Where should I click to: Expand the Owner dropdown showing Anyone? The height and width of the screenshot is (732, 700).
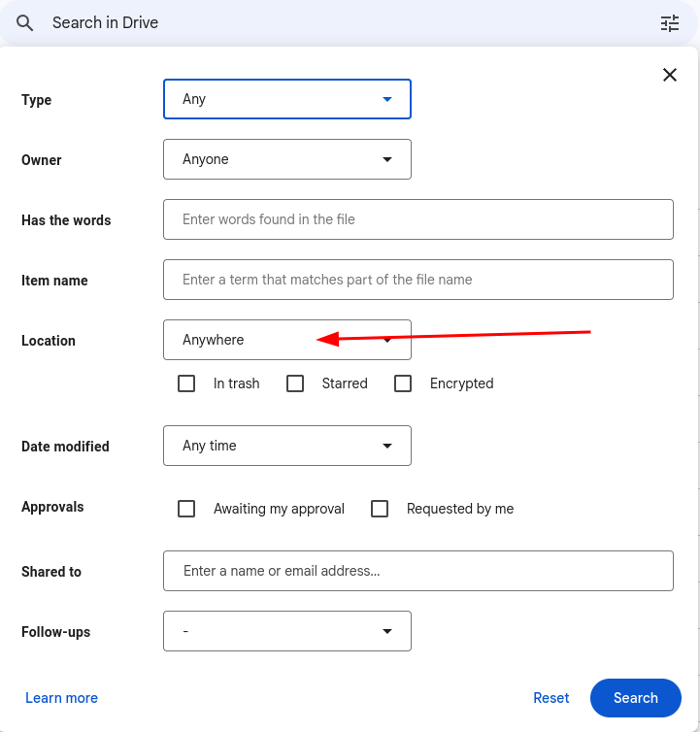pos(287,159)
